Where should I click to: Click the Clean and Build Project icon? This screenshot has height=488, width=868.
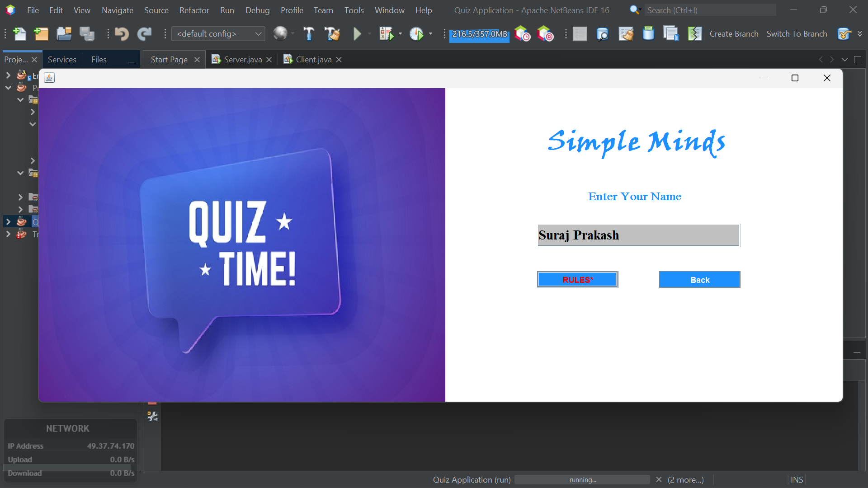tap(332, 33)
